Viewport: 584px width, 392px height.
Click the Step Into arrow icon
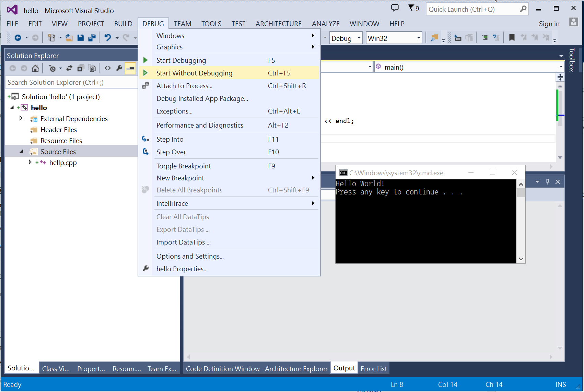(145, 139)
